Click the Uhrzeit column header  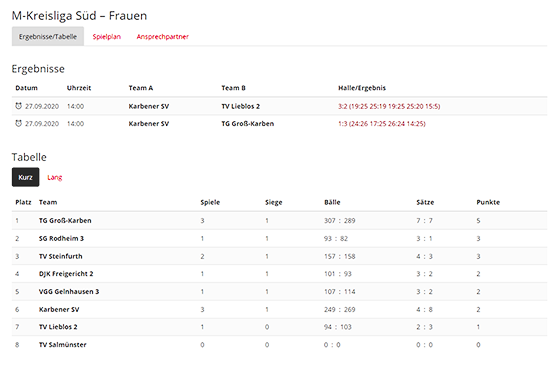[79, 88]
